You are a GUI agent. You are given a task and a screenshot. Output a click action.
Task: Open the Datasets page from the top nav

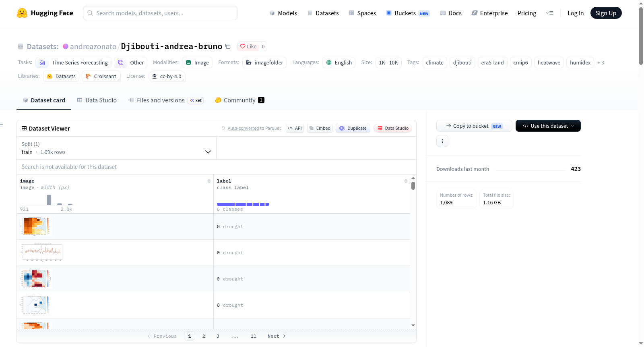[323, 13]
